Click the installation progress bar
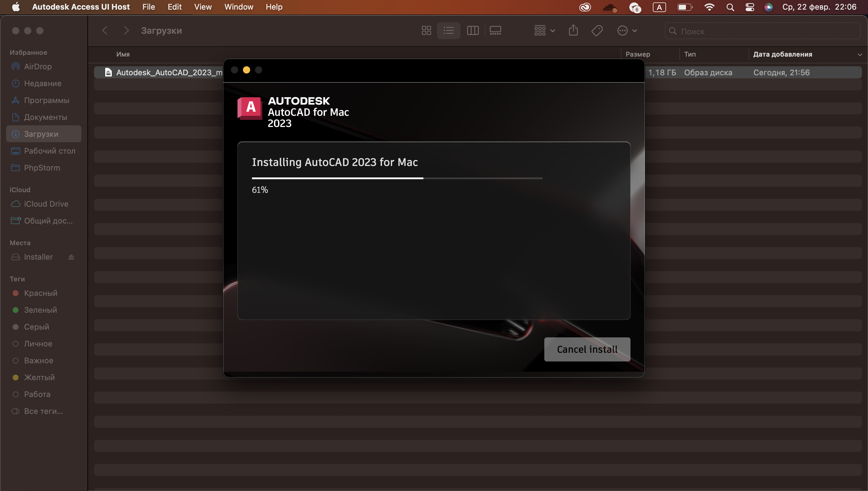 pyautogui.click(x=397, y=178)
